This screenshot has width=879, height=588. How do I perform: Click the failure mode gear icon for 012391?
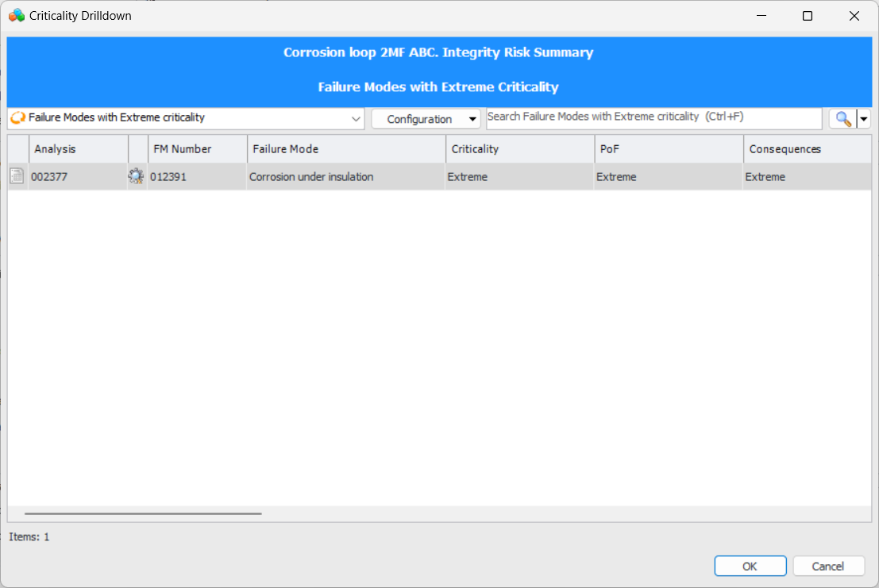[136, 176]
